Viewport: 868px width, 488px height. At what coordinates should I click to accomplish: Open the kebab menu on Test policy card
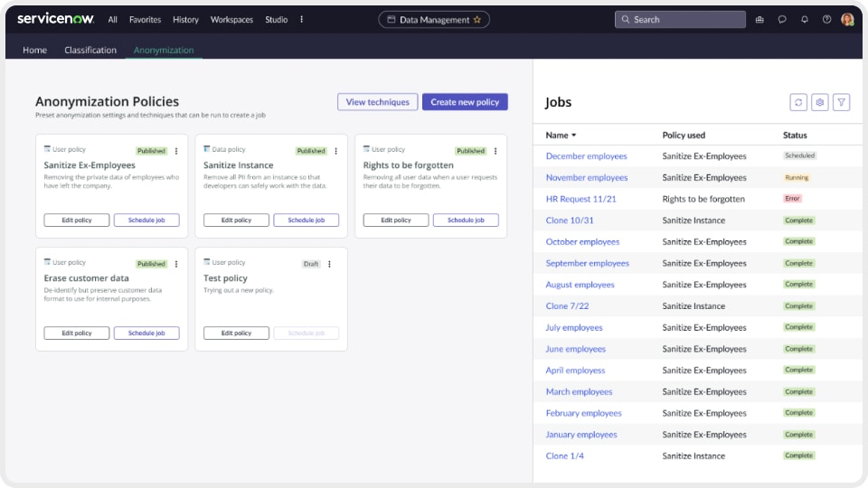[329, 265]
